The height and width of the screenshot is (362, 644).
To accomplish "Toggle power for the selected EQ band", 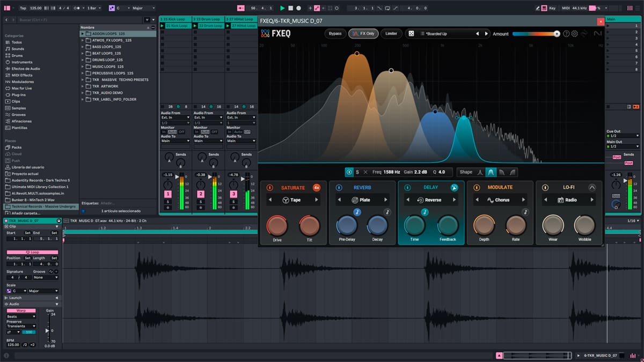I will (349, 172).
